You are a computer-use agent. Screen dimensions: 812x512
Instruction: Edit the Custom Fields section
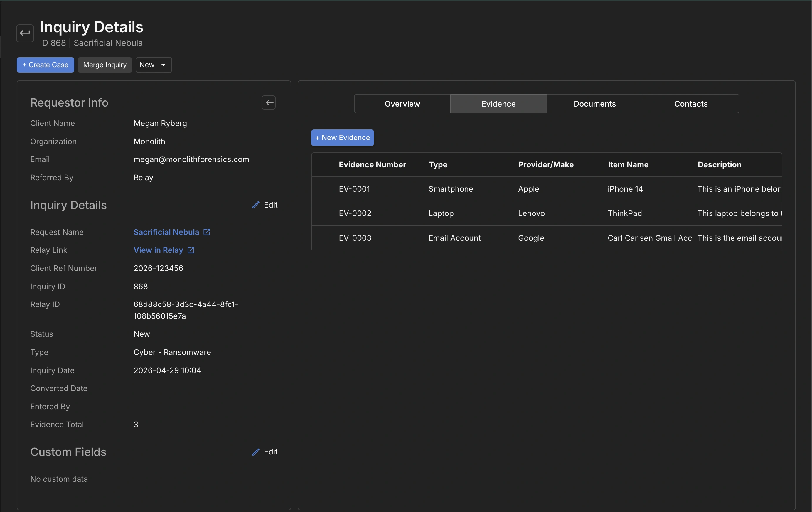(x=265, y=452)
